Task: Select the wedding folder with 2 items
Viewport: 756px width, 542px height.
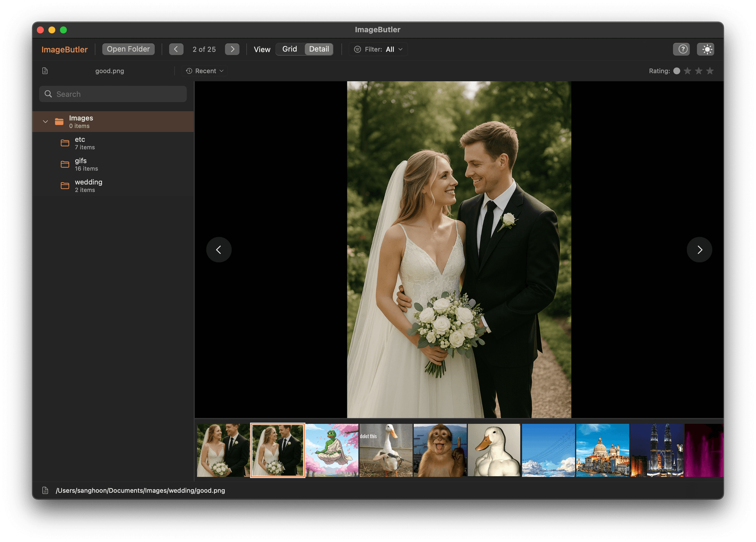Action: pos(89,185)
